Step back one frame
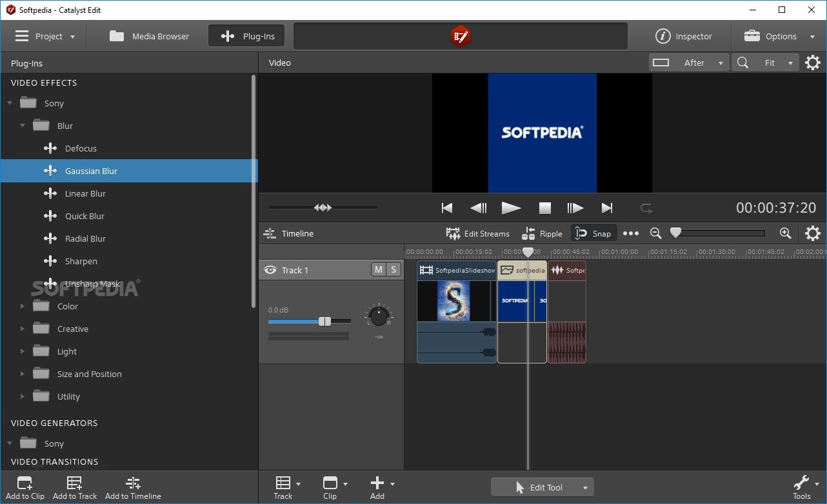Image resolution: width=827 pixels, height=504 pixels. (x=479, y=208)
